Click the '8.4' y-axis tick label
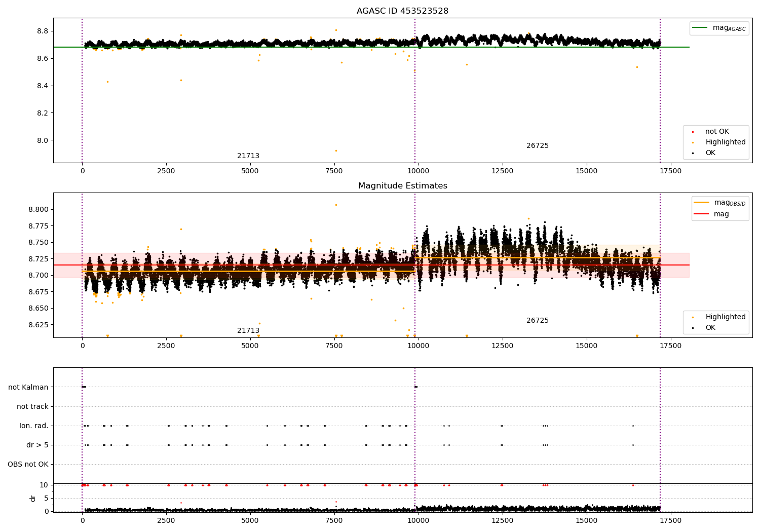 coord(43,86)
